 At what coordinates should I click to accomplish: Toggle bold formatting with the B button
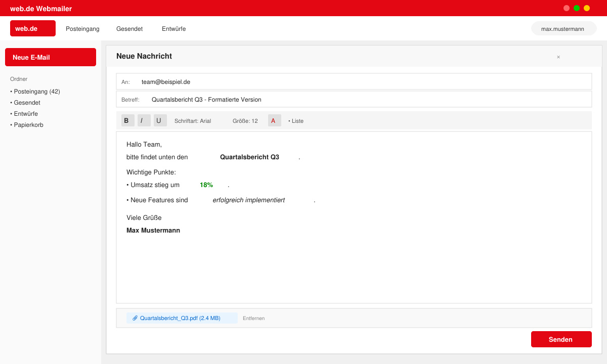point(128,120)
